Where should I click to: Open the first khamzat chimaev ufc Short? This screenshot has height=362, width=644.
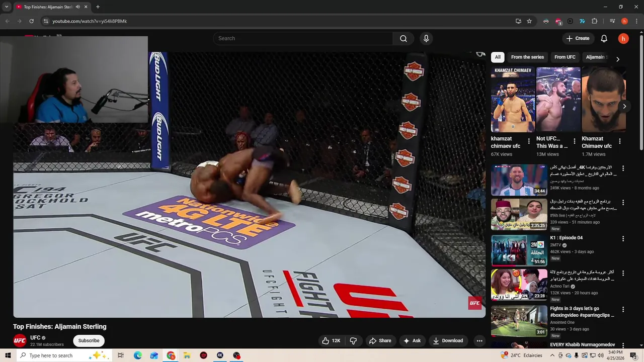click(513, 100)
